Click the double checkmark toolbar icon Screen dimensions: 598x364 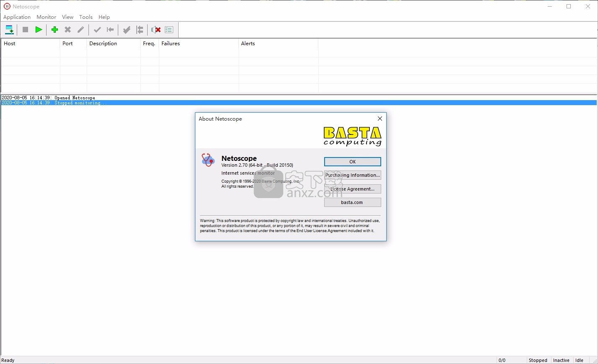127,30
